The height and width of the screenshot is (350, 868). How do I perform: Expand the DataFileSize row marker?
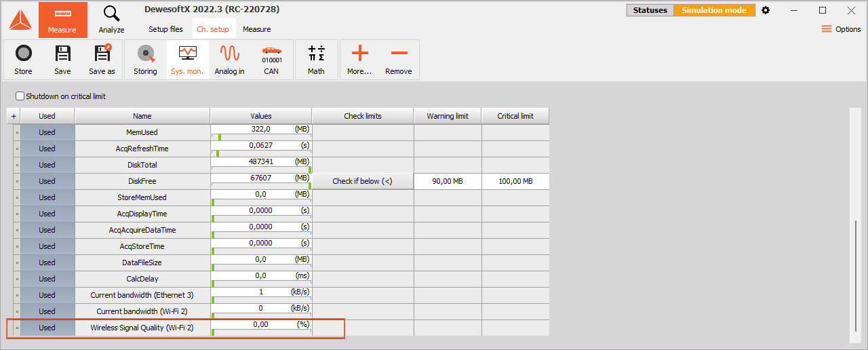point(16,262)
